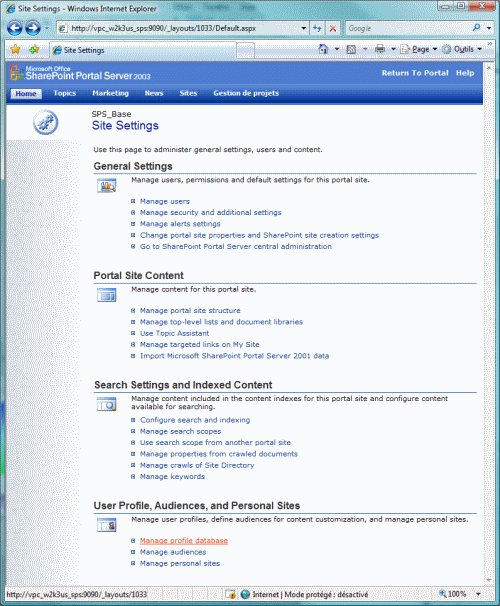Image resolution: width=500 pixels, height=606 pixels.
Task: Click the Google search box
Action: [x=408, y=28]
